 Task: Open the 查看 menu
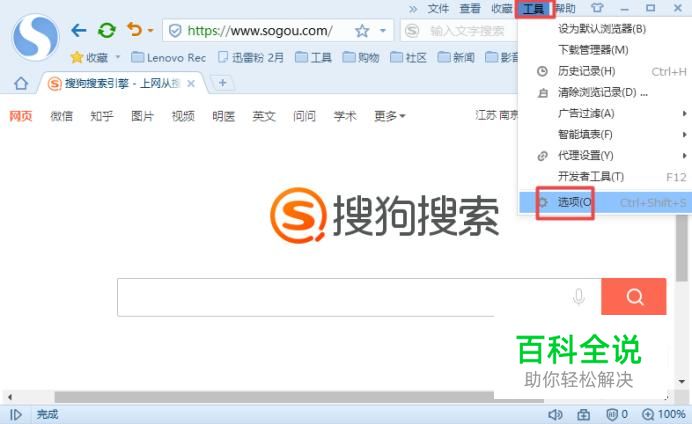point(470,8)
